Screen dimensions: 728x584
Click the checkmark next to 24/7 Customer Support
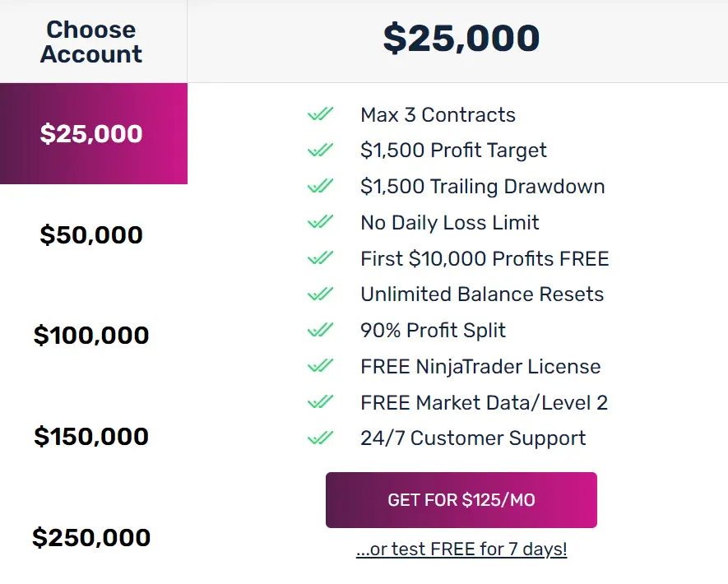[x=320, y=438]
